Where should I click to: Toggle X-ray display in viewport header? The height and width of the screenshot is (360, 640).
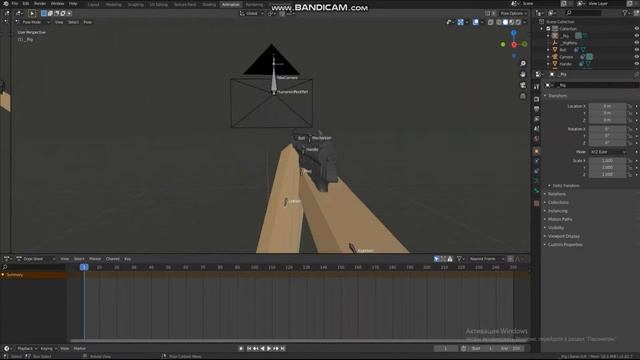491,22
